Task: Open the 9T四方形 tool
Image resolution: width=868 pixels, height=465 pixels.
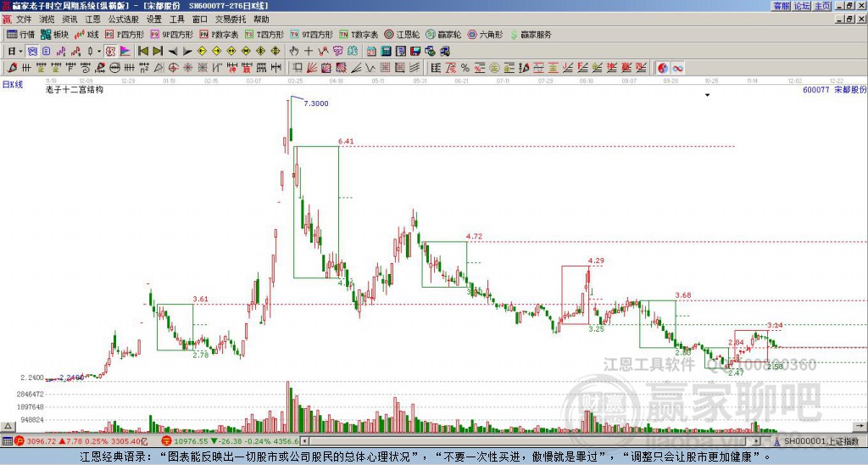Action: click(x=312, y=34)
